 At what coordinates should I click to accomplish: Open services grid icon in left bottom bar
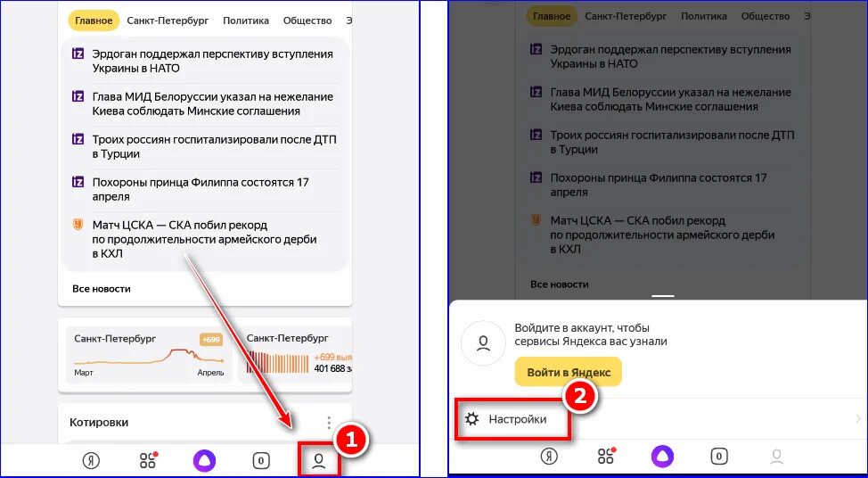(x=148, y=460)
